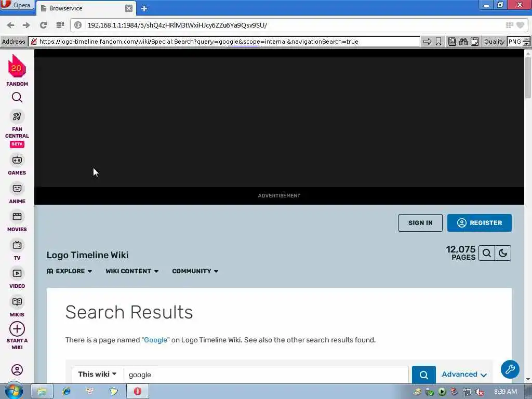
Task: Click the Register button
Action: click(480, 223)
